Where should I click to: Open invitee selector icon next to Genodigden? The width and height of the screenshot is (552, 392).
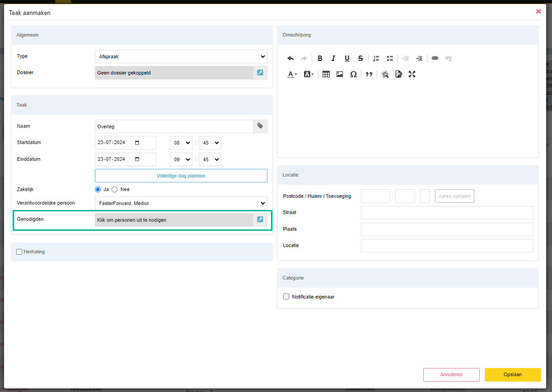260,220
